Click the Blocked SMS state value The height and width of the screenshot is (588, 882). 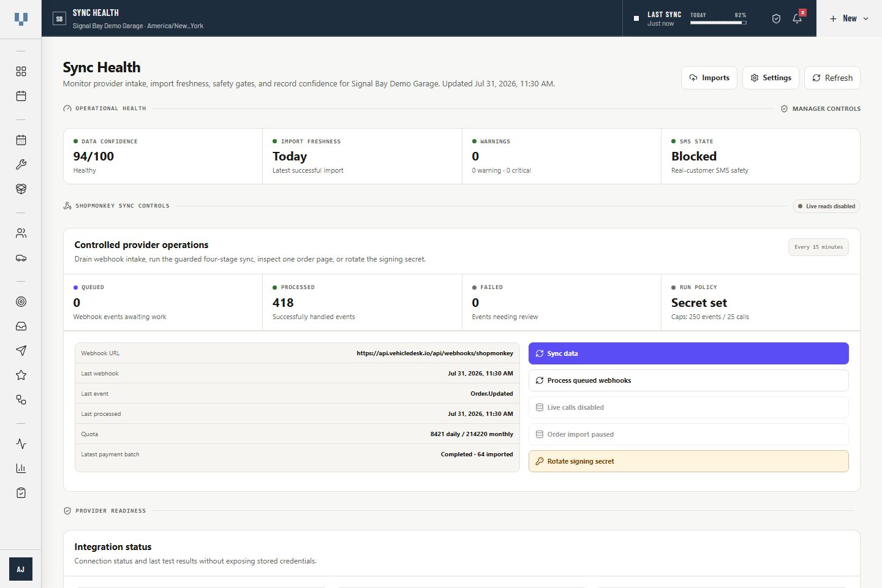click(x=694, y=156)
